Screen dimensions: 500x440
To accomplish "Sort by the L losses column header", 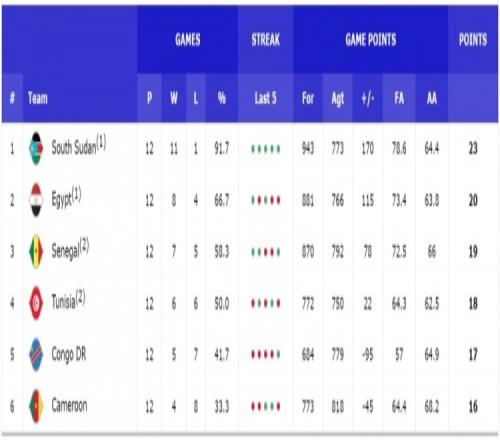I will [x=196, y=98].
